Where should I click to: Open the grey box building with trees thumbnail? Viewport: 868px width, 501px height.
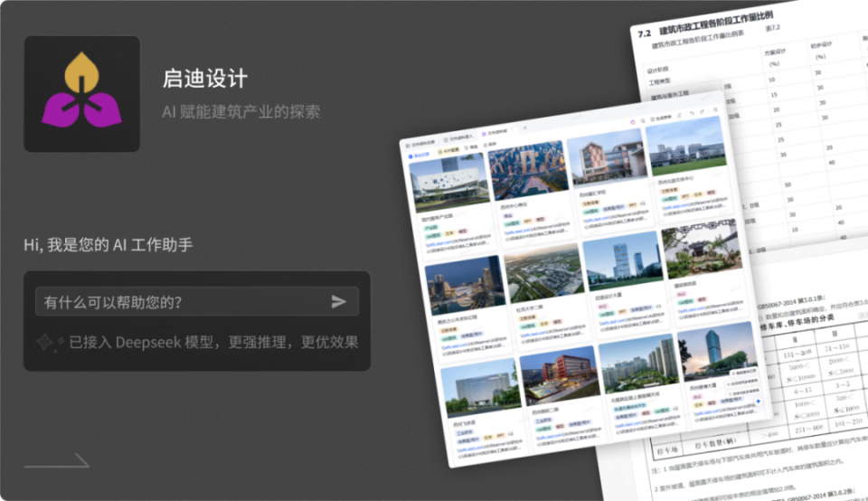(481, 388)
